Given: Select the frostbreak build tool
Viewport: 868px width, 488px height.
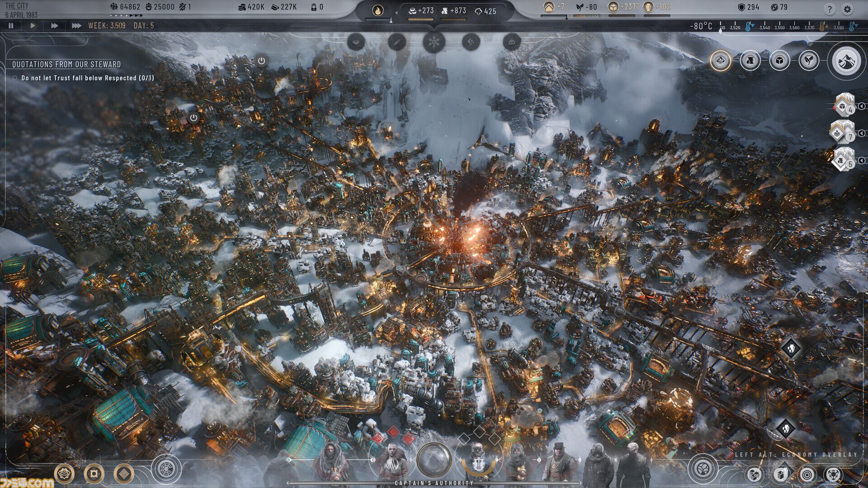Looking at the screenshot, I should click(x=720, y=60).
